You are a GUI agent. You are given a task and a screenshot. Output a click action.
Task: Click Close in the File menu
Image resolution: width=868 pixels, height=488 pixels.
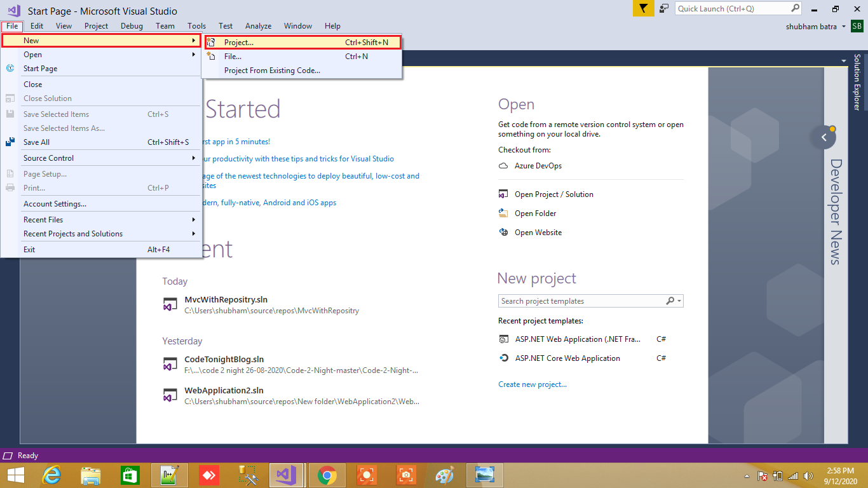pyautogui.click(x=101, y=85)
